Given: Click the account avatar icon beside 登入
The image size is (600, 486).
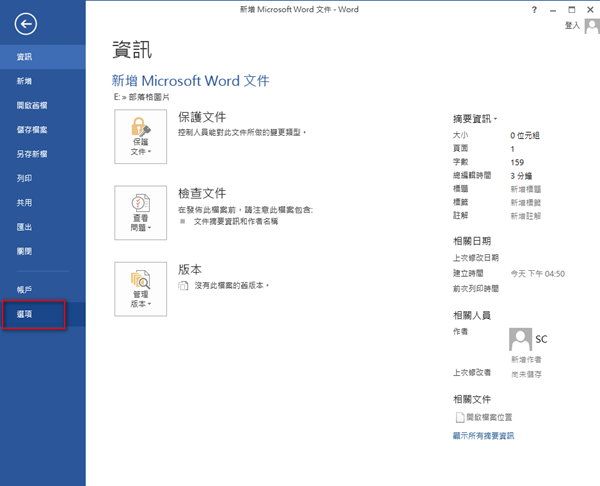Looking at the screenshot, I should (x=592, y=26).
